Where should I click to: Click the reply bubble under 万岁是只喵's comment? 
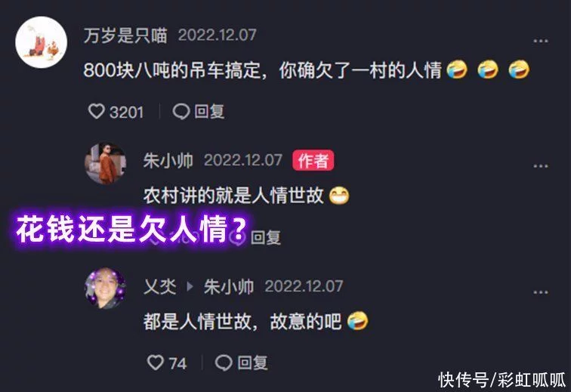coord(181,112)
